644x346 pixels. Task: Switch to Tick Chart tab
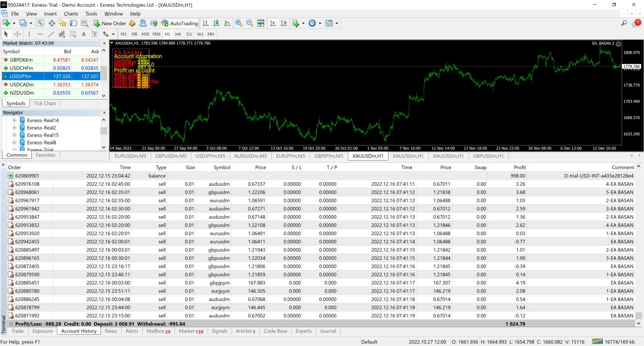pyautogui.click(x=45, y=103)
